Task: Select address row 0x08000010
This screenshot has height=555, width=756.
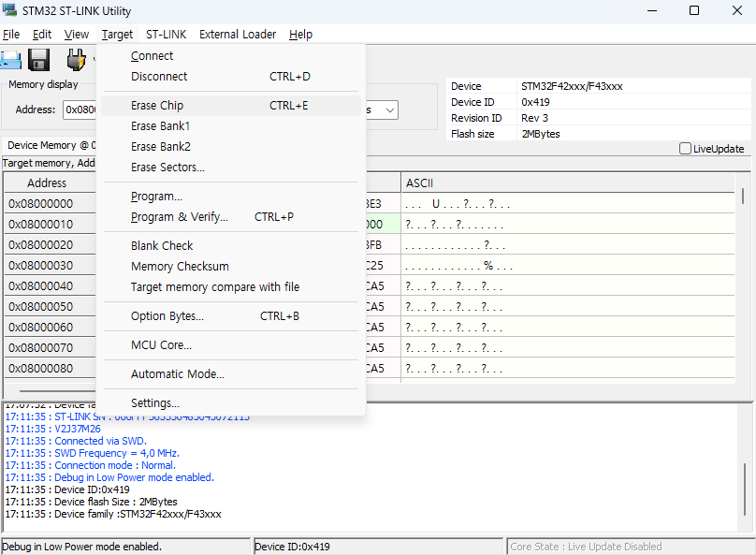Action: pos(41,225)
